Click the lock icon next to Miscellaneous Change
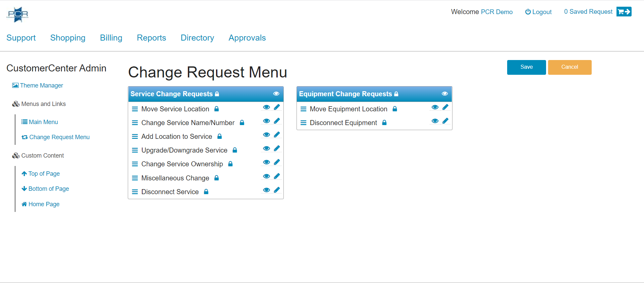 (x=217, y=178)
